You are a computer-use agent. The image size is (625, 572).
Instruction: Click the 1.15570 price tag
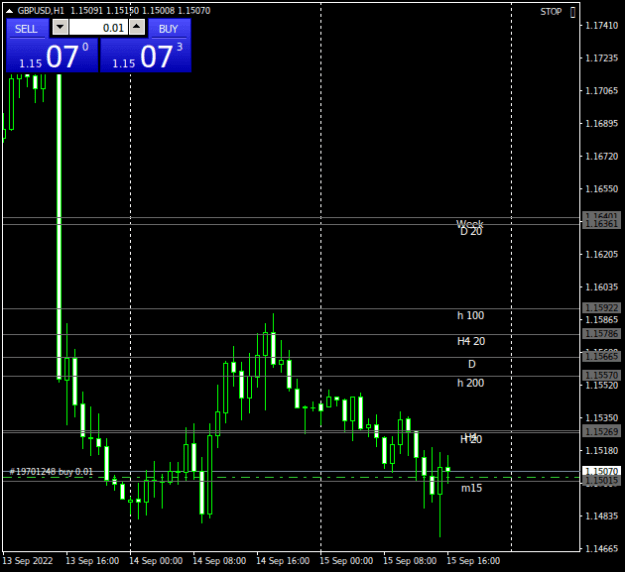pos(601,375)
